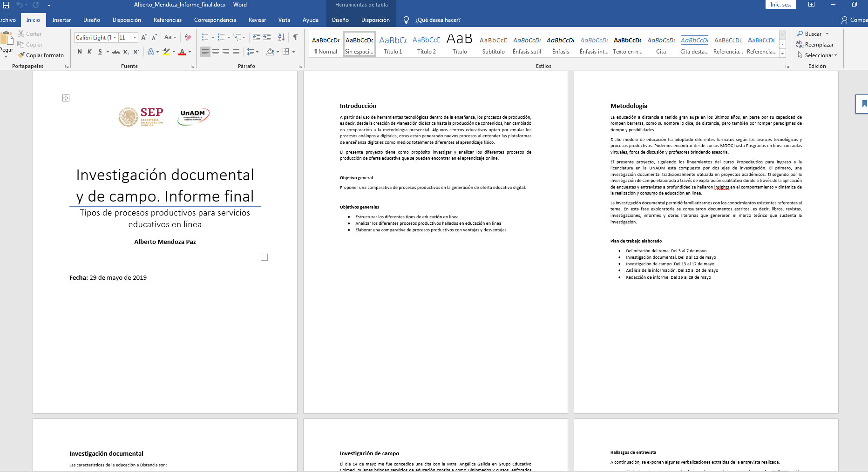
Task: Clear all formatting with the eraser icon
Action: click(x=188, y=37)
